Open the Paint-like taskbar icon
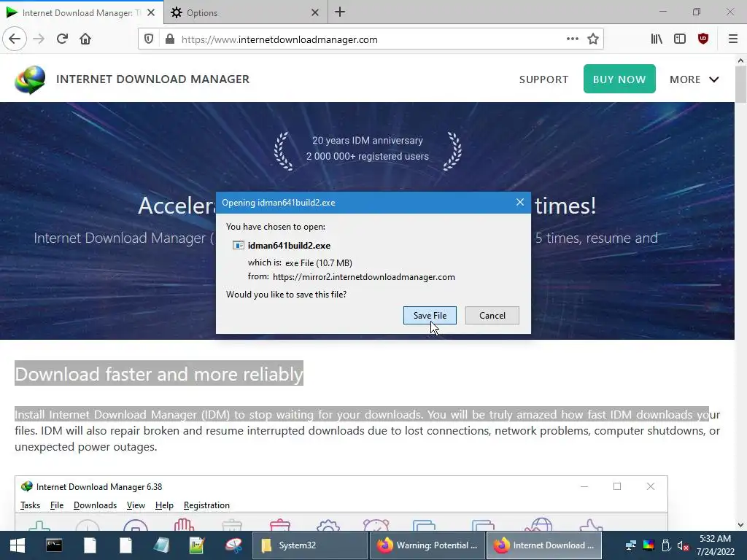This screenshot has height=560, width=747. tap(233, 545)
